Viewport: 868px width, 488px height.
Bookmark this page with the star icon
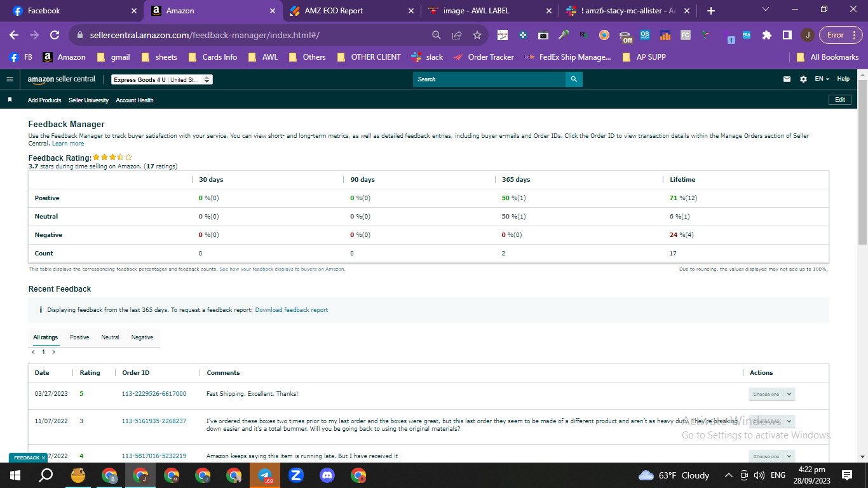(x=477, y=35)
